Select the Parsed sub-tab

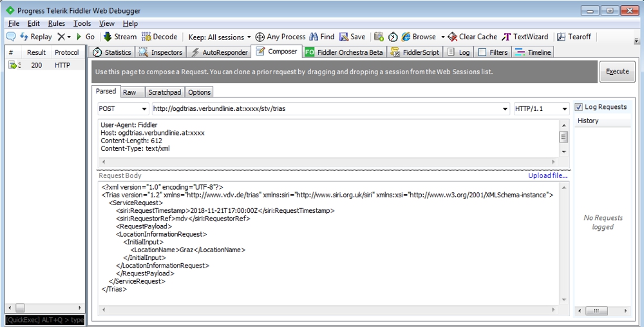[x=106, y=92]
